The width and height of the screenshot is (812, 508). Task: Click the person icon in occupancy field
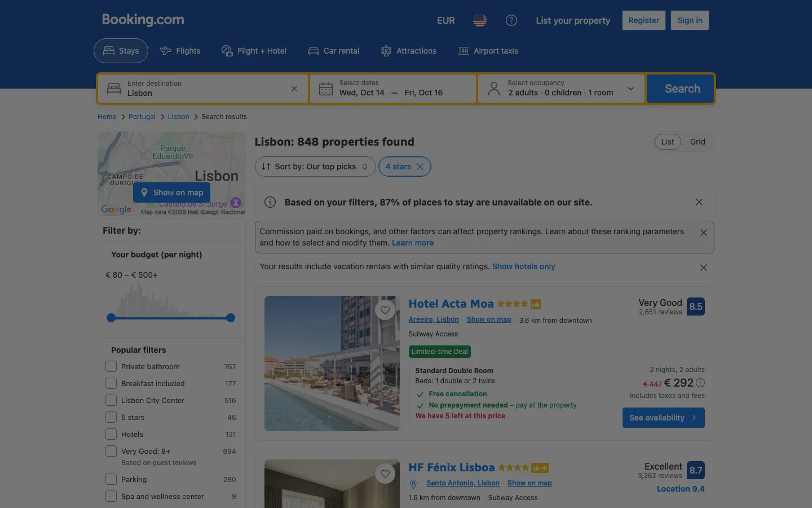coord(494,89)
